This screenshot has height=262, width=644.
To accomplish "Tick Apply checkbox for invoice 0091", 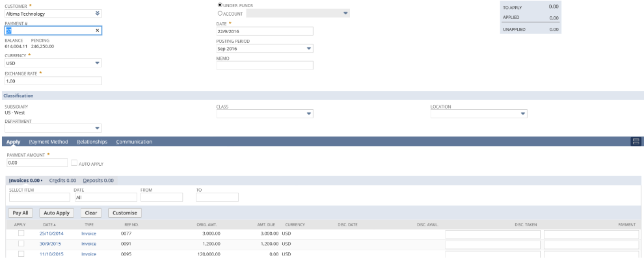I will (21, 244).
